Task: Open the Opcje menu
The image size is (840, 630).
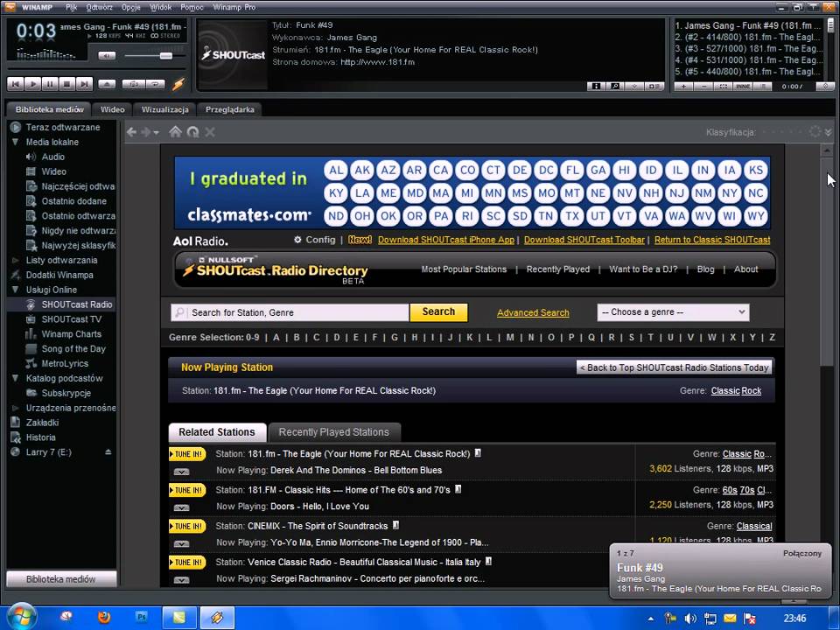Action: (130, 7)
